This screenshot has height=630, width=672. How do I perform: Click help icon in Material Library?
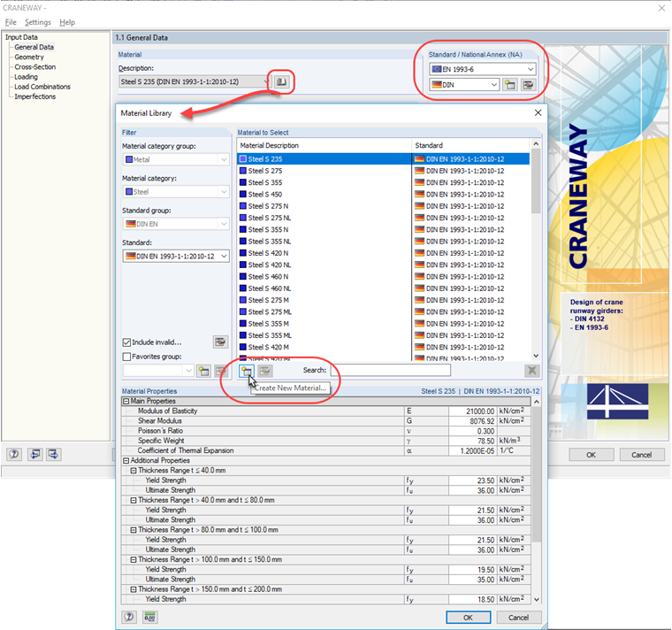(x=129, y=617)
